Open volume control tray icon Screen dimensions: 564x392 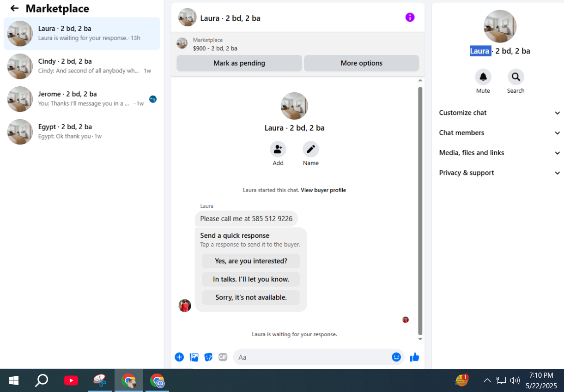click(515, 380)
